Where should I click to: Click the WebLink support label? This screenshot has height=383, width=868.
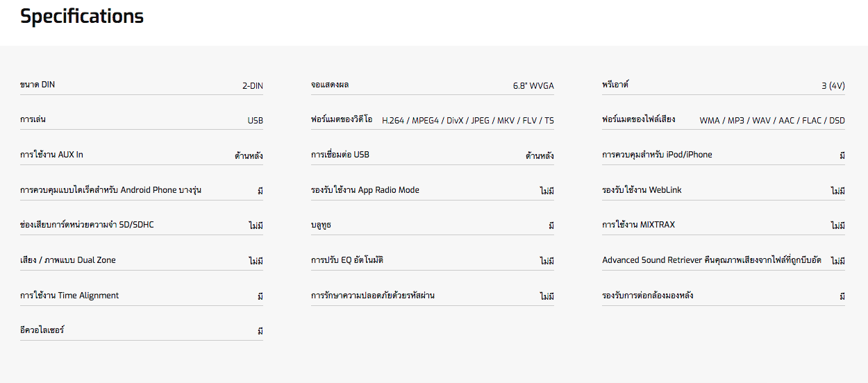642,190
